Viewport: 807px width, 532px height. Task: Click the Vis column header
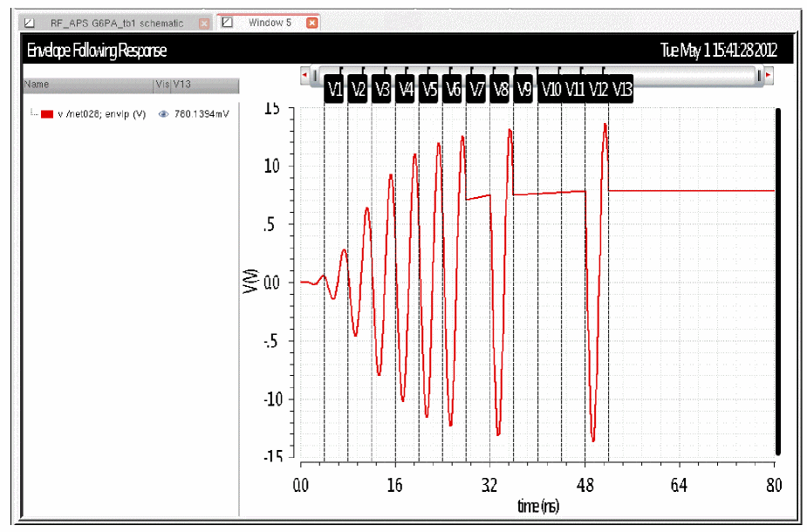162,85
